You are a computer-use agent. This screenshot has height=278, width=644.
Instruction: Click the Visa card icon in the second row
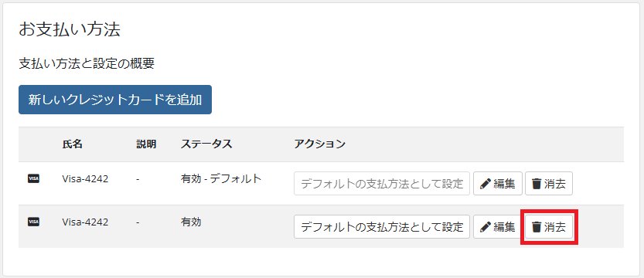point(33,222)
